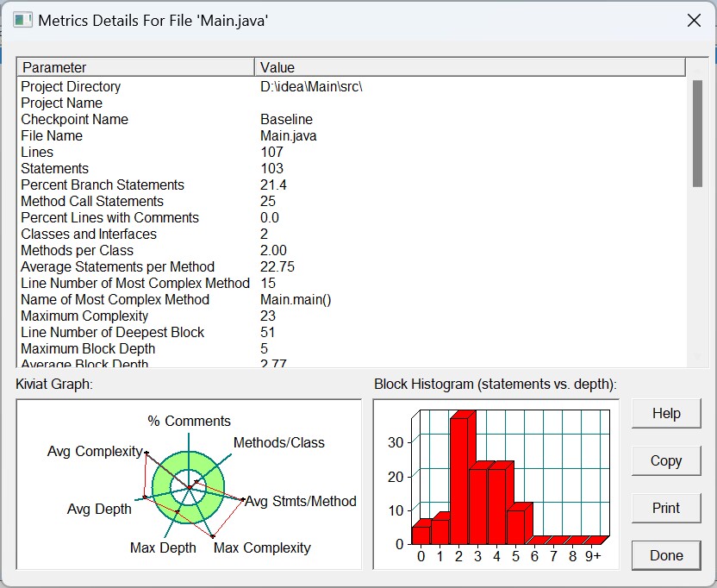Copy the metrics with Copy button
Image resolution: width=717 pixels, height=588 pixels.
tap(666, 460)
